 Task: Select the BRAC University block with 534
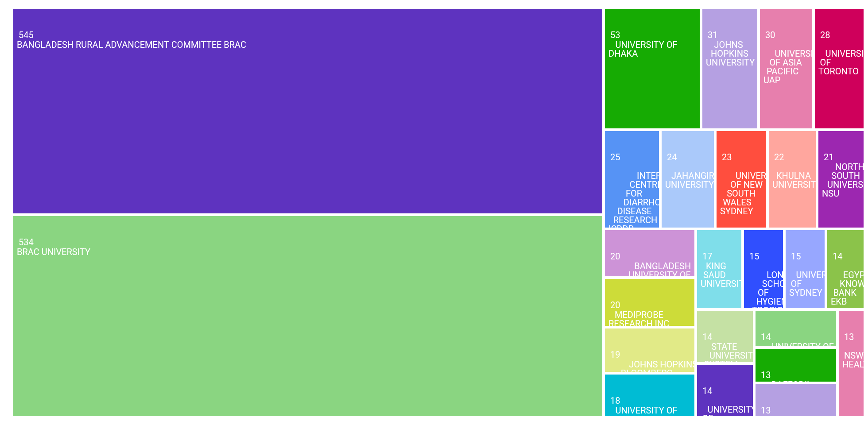[x=308, y=316]
